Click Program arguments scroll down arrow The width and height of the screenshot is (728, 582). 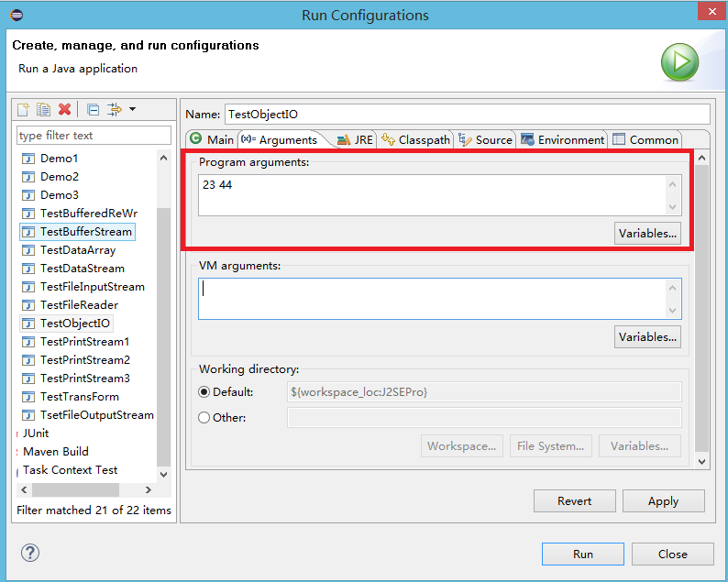coord(673,207)
